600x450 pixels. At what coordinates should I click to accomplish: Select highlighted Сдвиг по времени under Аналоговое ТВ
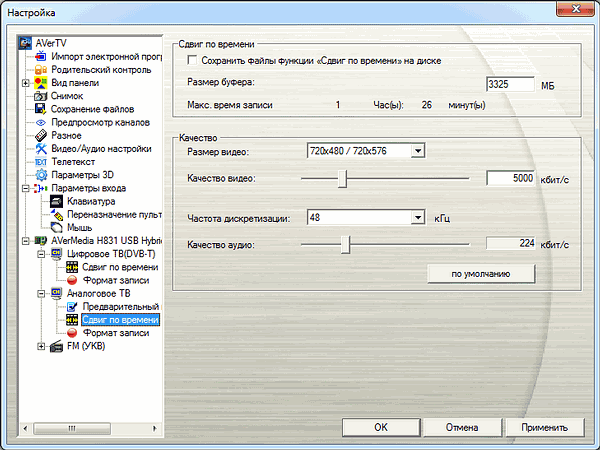[121, 320]
